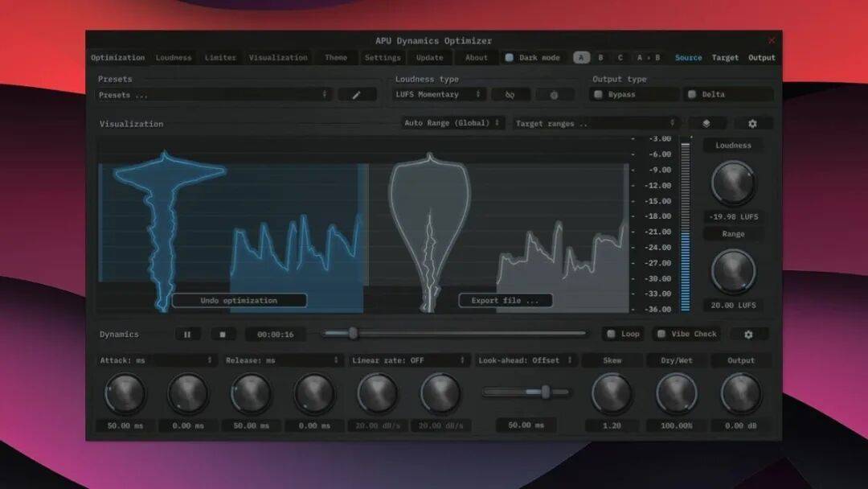This screenshot has height=489, width=868.
Task: Select the B snapshot state
Action: 601,57
